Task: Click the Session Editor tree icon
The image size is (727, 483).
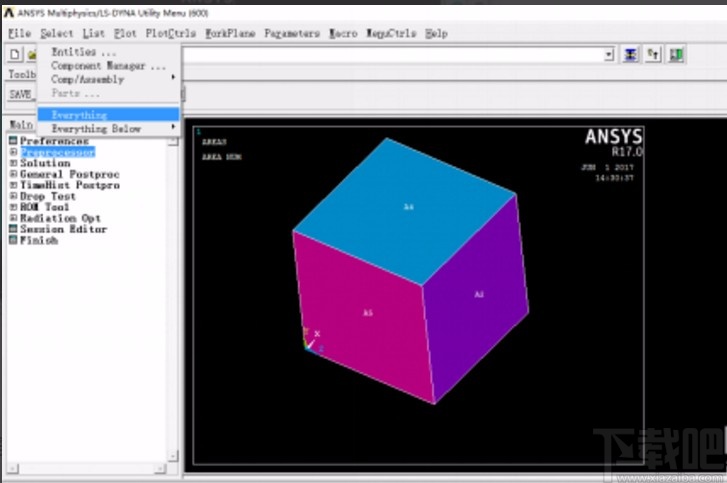Action: [x=14, y=229]
